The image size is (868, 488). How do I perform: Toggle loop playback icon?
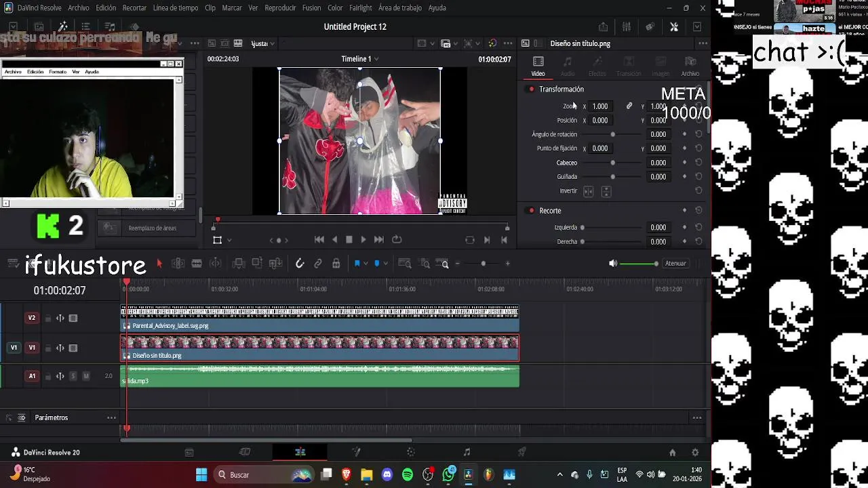tap(397, 240)
